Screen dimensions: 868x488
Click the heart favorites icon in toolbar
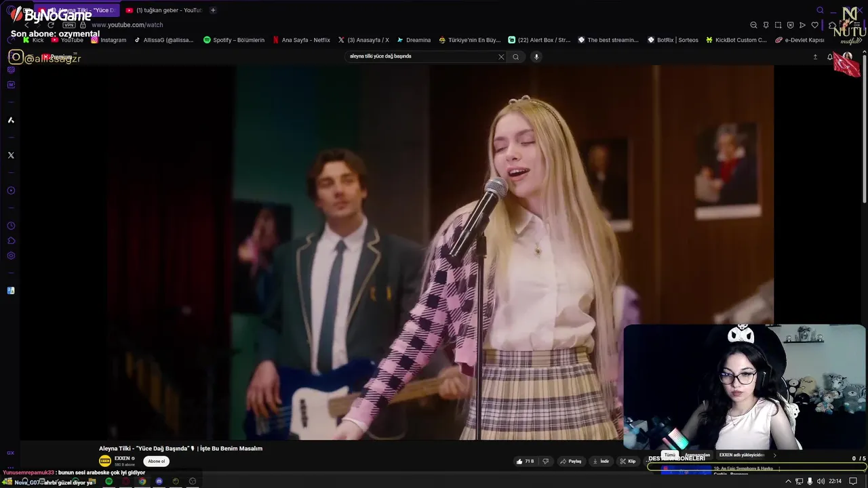814,25
